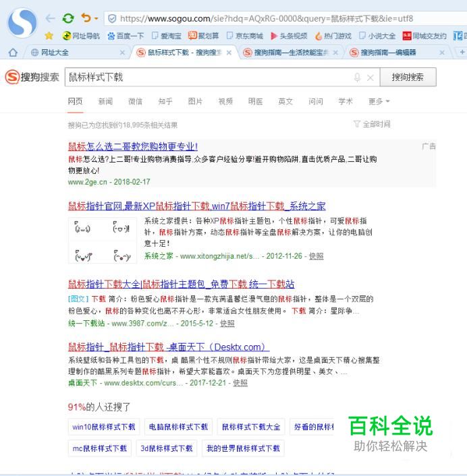Click related search 鼠标样式下载大全
Viewport: 467px width, 476px height.
(x=251, y=427)
